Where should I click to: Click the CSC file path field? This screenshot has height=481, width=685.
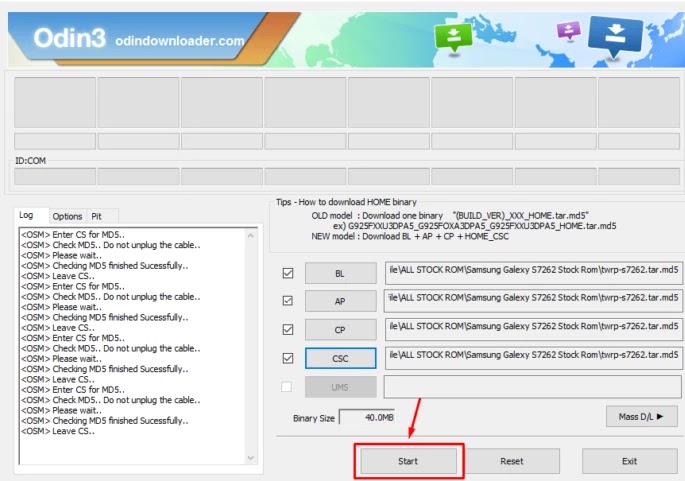pos(533,358)
